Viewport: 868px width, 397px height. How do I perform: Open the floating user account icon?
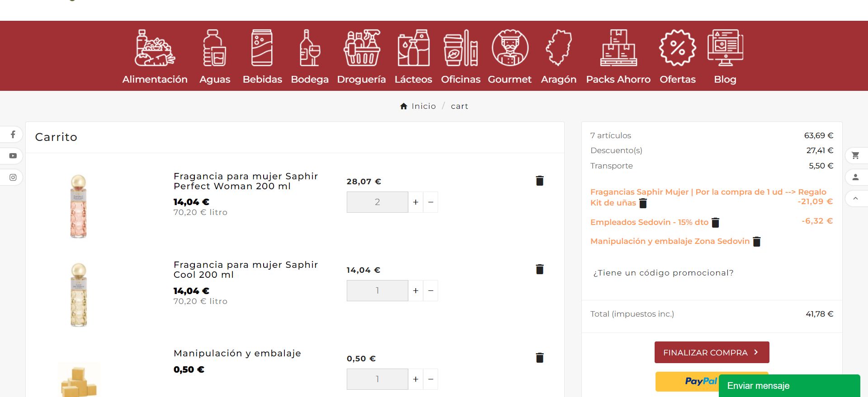coord(855,177)
